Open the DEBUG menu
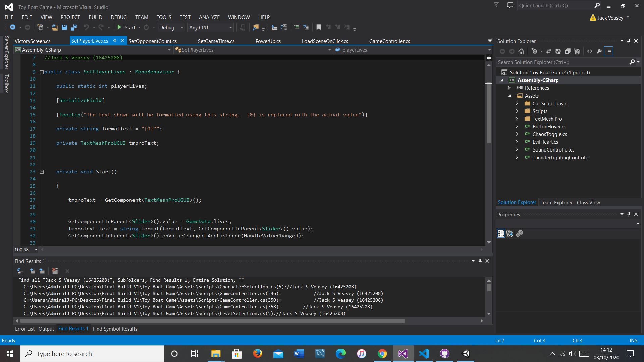Screen dimensions: 644x362 click(x=119, y=17)
